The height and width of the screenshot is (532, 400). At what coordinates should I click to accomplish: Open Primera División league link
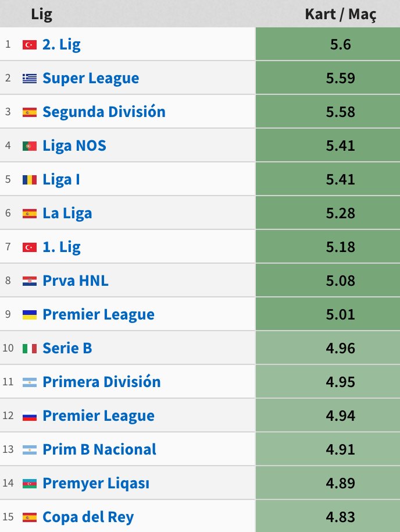[x=102, y=382]
